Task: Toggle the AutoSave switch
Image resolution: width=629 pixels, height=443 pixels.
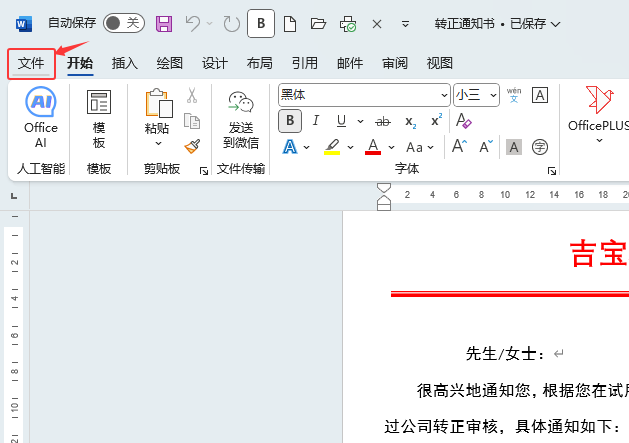Action: 124,23
